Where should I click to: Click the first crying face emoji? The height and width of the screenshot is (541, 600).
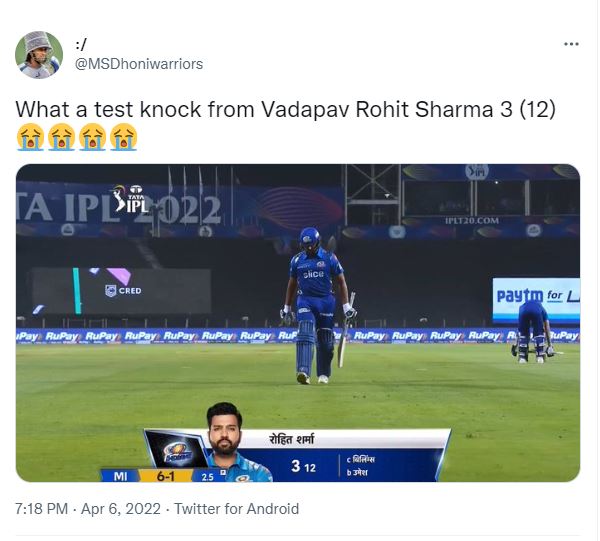coord(30,137)
